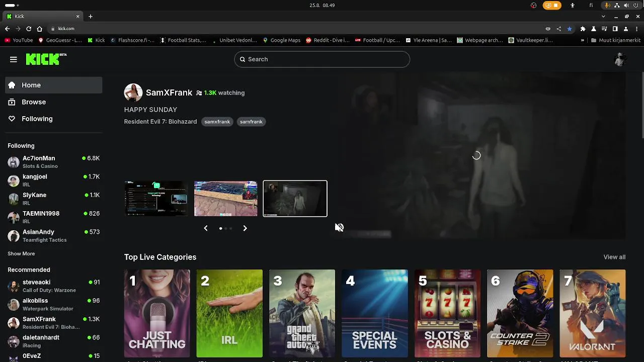Open Ac7ionMan followed channel

tap(53, 162)
